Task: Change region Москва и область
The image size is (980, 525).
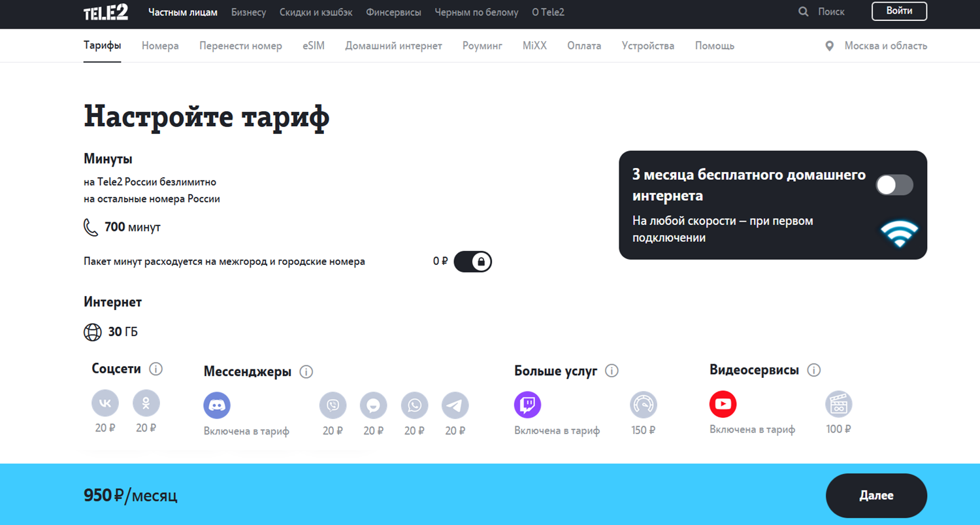Action: [x=885, y=46]
